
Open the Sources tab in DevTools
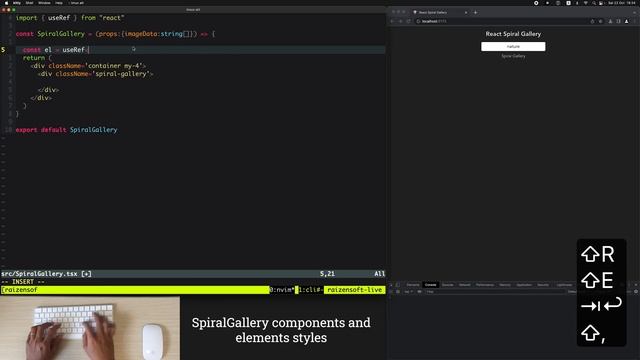point(447,285)
